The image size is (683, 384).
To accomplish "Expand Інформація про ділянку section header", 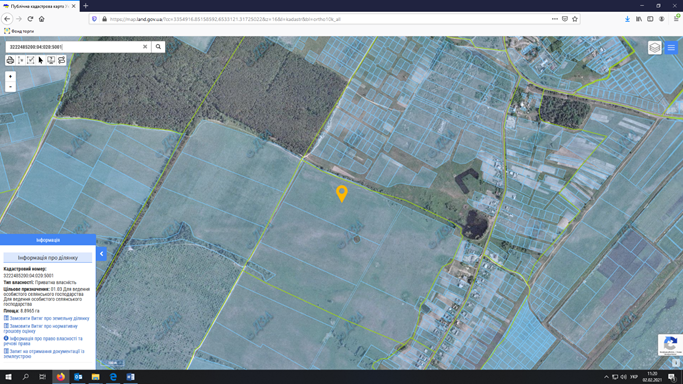I will point(48,258).
